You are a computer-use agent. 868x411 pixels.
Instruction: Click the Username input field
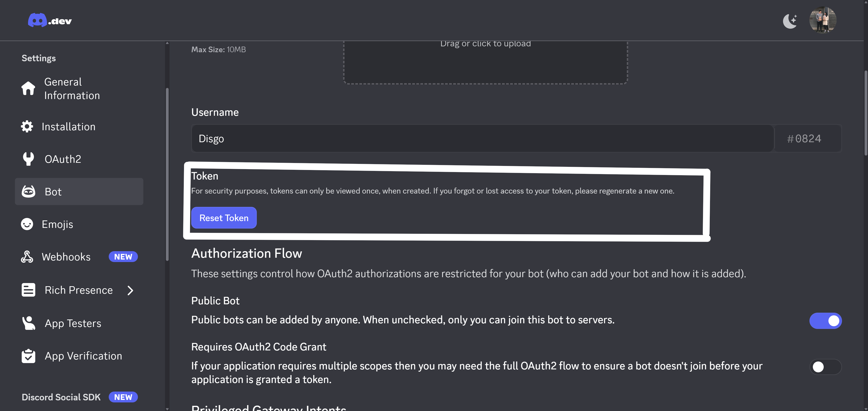tap(482, 138)
